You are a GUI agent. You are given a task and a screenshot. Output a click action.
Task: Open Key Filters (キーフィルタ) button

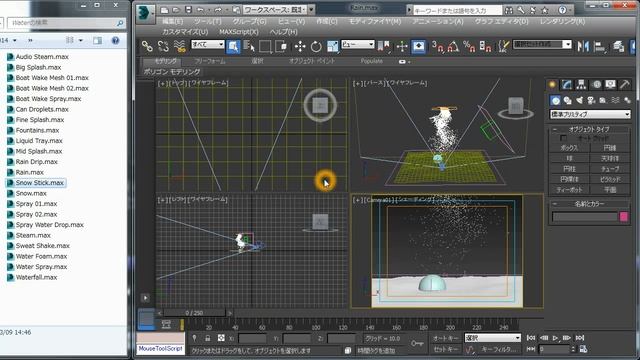click(x=499, y=349)
